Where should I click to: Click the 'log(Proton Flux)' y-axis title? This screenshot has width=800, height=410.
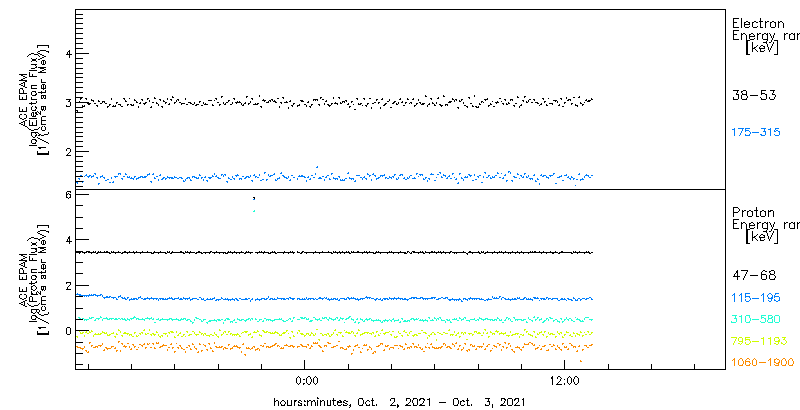[x=35, y=278]
